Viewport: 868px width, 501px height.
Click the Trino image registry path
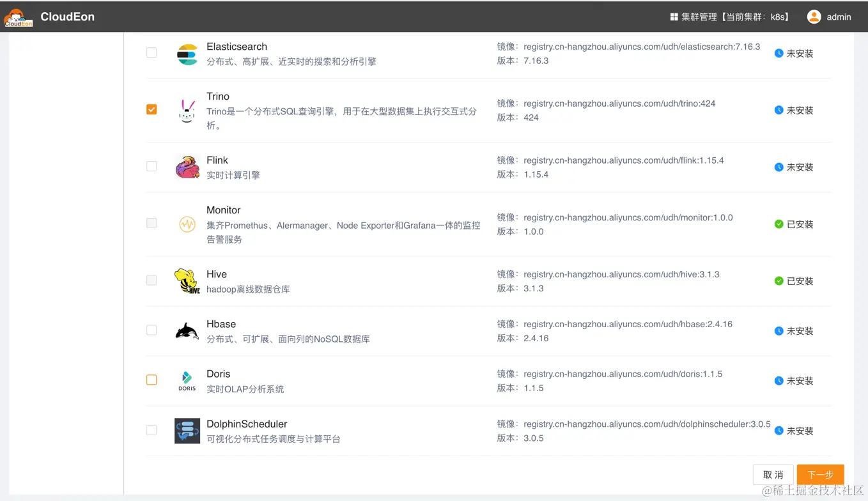(x=619, y=104)
